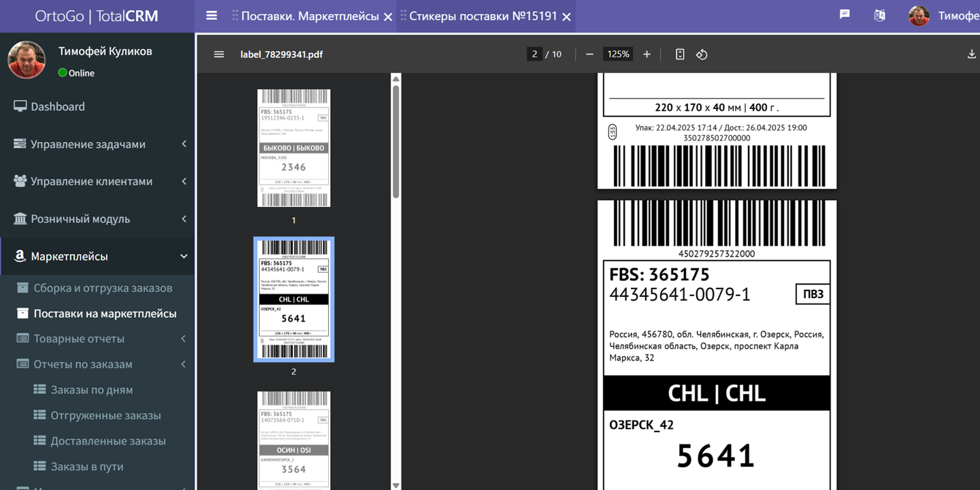Click the Розничный модуль bank icon

coord(20,218)
